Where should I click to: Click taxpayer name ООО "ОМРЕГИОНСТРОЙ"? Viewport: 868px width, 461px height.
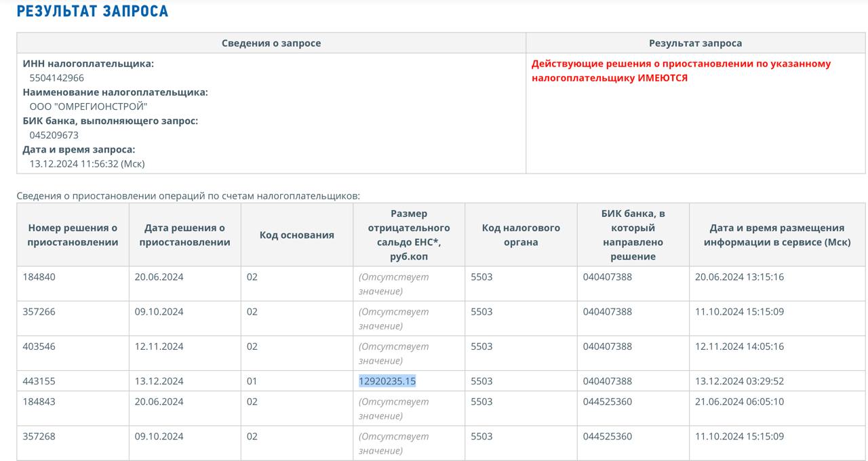tap(88, 106)
